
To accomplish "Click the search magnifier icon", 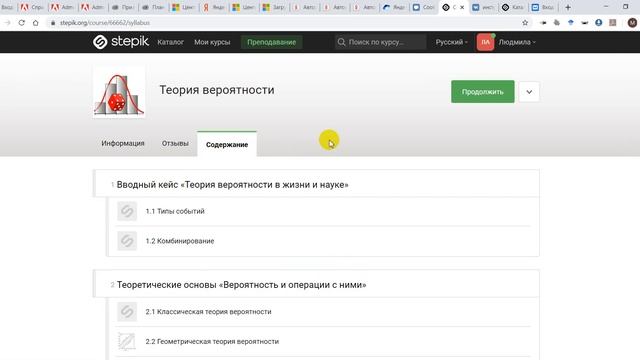I will pyautogui.click(x=342, y=42).
